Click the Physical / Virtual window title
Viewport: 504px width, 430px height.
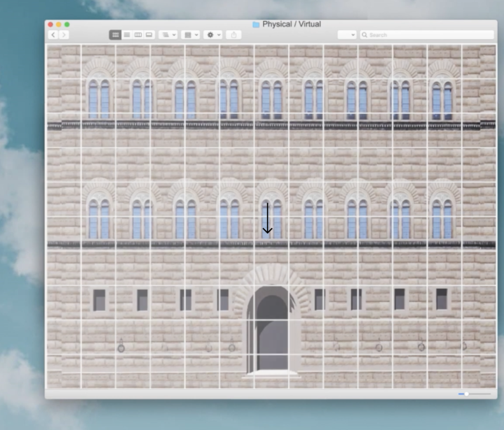coord(292,24)
